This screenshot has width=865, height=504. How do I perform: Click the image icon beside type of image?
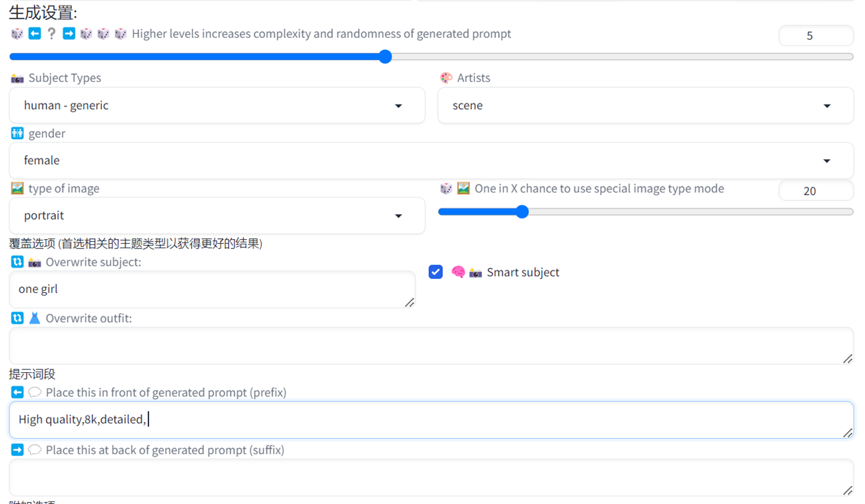(x=17, y=188)
